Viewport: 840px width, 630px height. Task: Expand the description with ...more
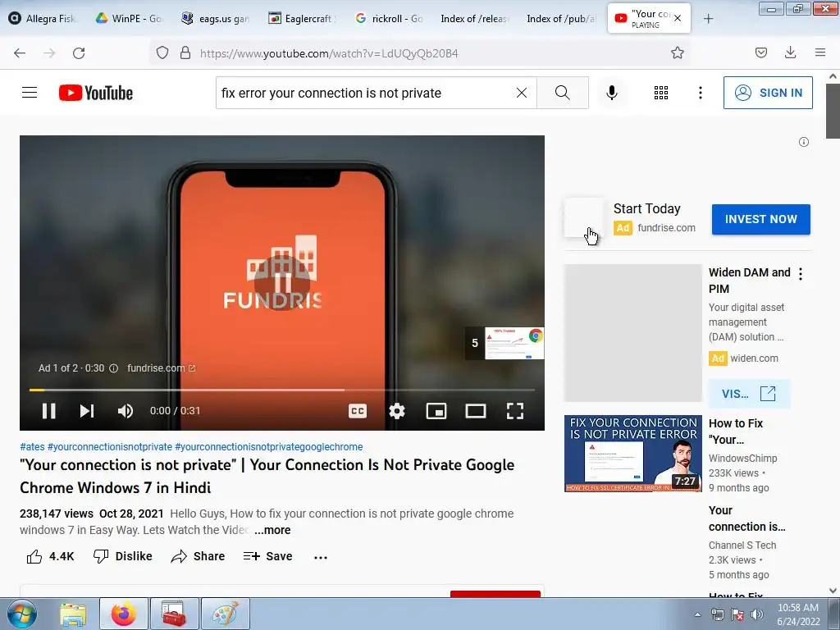click(x=272, y=530)
